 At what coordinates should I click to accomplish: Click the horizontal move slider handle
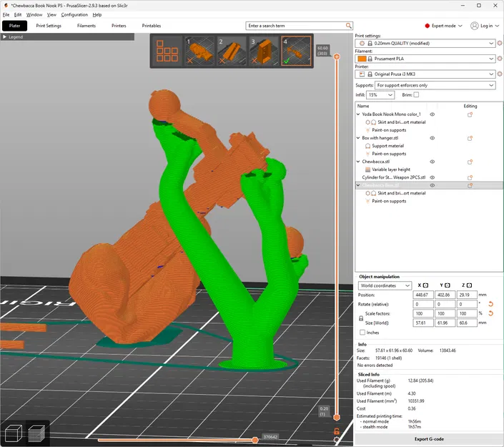255,440
